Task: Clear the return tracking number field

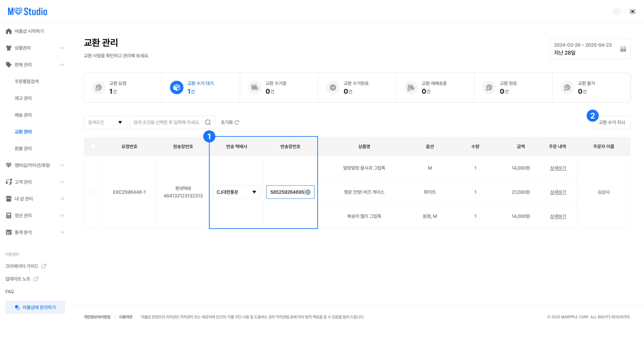Action: (308, 192)
